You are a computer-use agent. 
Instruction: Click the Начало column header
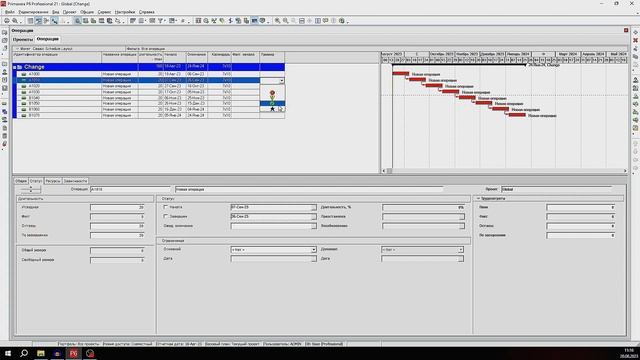coord(174,57)
